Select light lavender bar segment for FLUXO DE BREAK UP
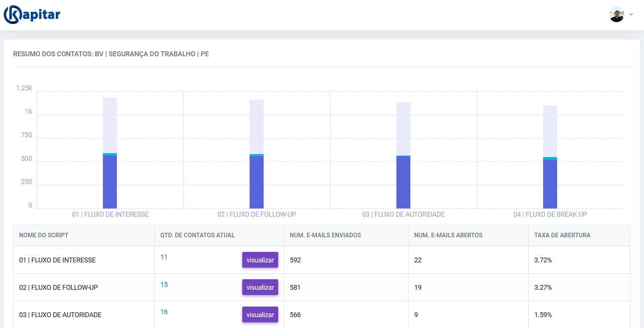The image size is (644, 328). [x=550, y=131]
